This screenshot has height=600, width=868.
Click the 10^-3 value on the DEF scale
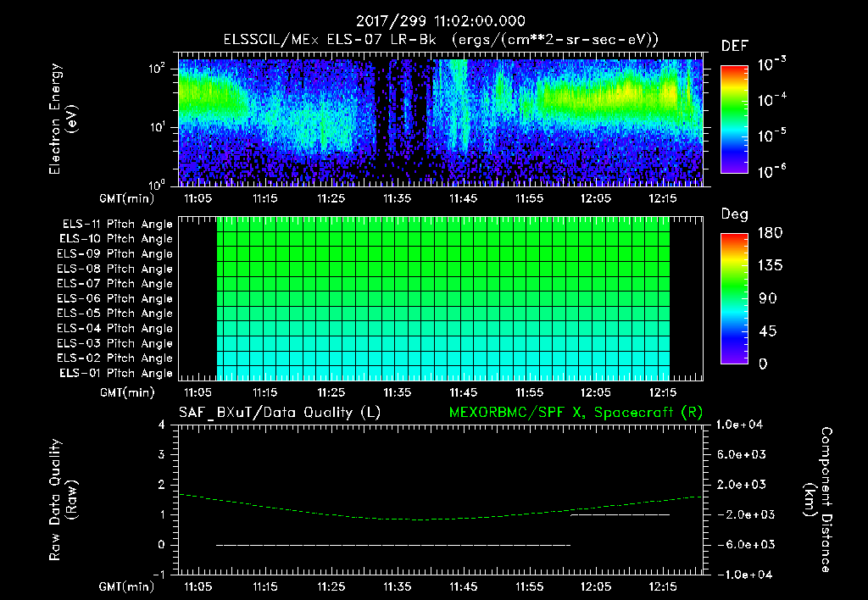point(771,64)
